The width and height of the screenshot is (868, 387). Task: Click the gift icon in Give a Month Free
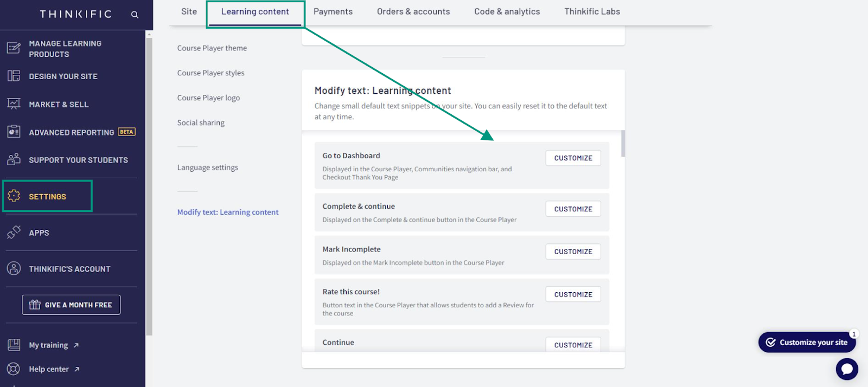point(35,305)
